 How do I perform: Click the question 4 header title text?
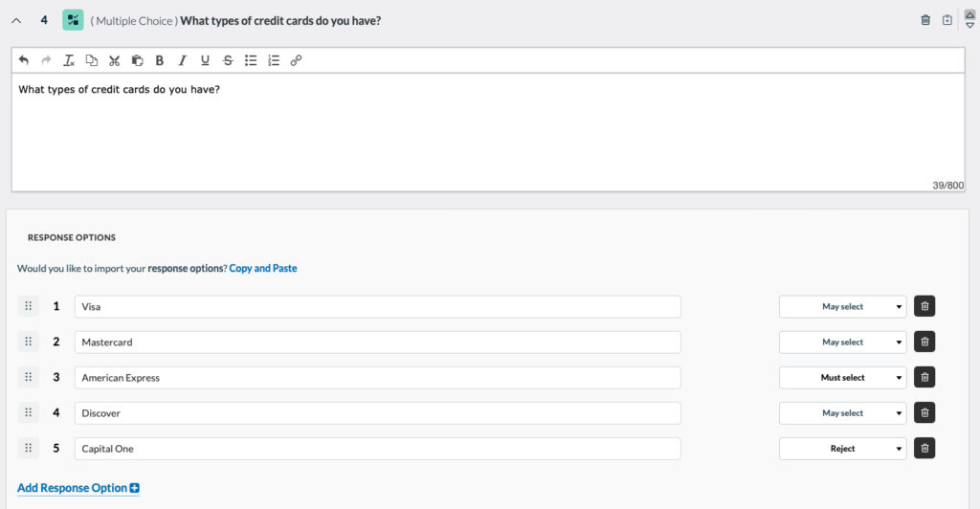point(280,21)
